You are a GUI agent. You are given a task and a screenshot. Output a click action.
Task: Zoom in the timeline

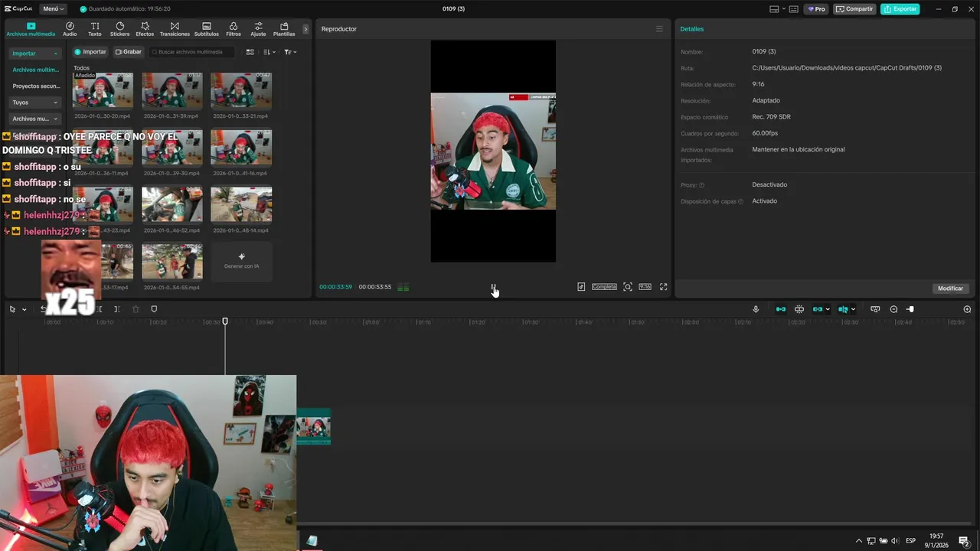coord(967,309)
